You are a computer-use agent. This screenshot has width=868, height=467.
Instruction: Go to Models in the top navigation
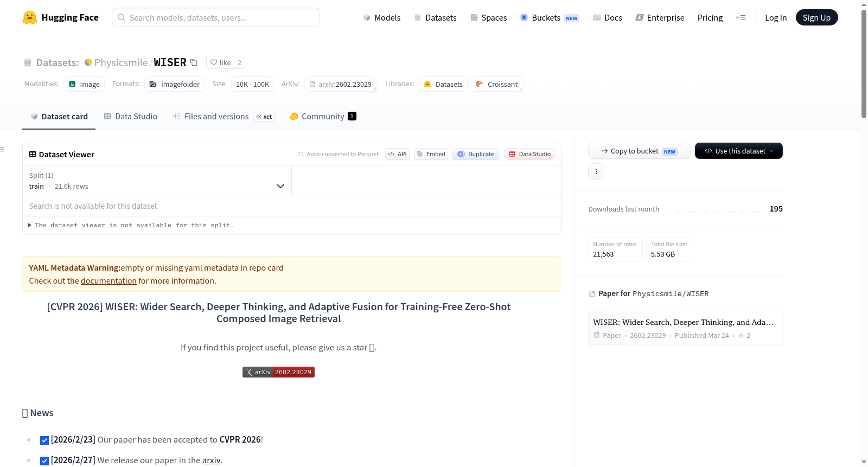tap(382, 17)
